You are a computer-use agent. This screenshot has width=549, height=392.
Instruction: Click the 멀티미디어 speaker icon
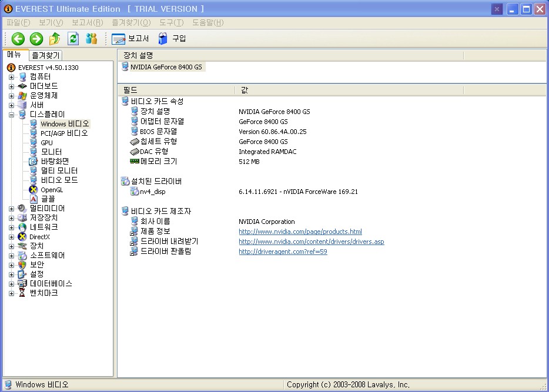[22, 209]
